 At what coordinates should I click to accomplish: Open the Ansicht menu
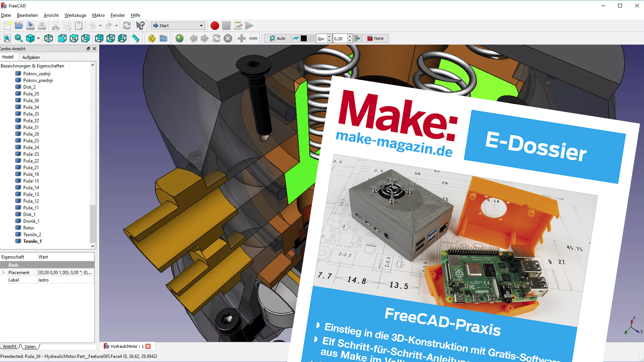pyautogui.click(x=51, y=15)
